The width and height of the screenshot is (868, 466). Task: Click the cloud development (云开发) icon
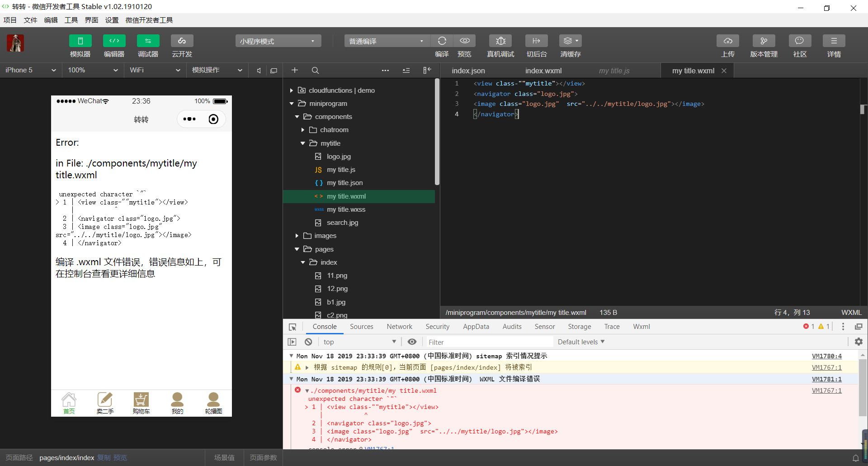182,41
